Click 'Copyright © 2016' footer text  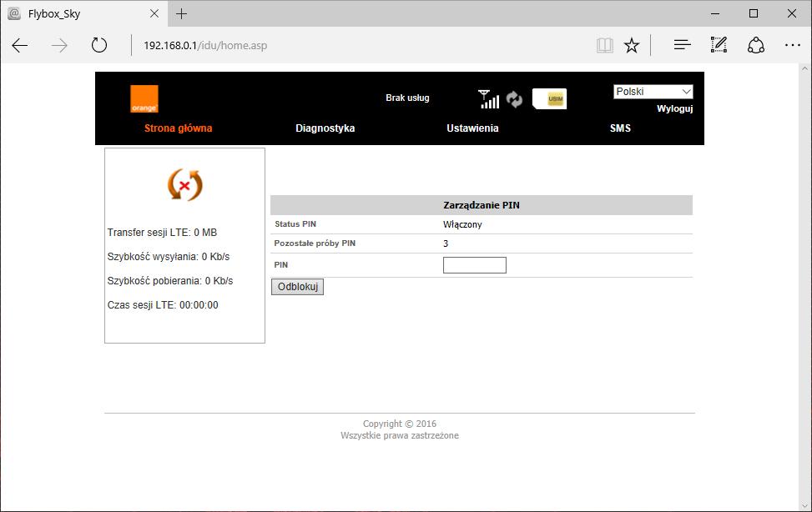tap(400, 424)
